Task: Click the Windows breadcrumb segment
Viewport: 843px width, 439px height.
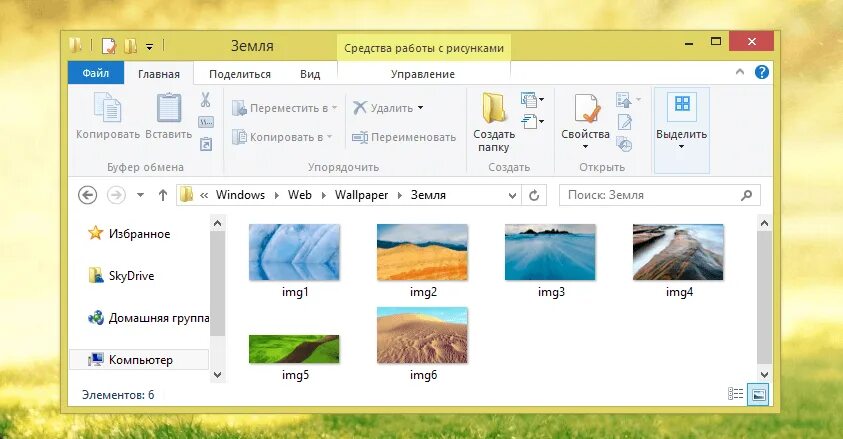Action: click(x=240, y=195)
